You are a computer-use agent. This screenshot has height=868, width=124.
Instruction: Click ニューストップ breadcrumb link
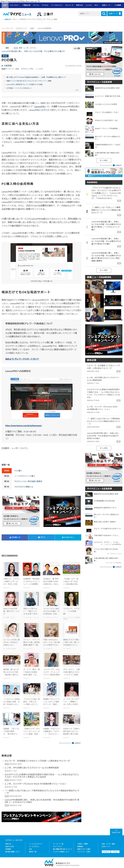pyautogui.click(x=7, y=28)
